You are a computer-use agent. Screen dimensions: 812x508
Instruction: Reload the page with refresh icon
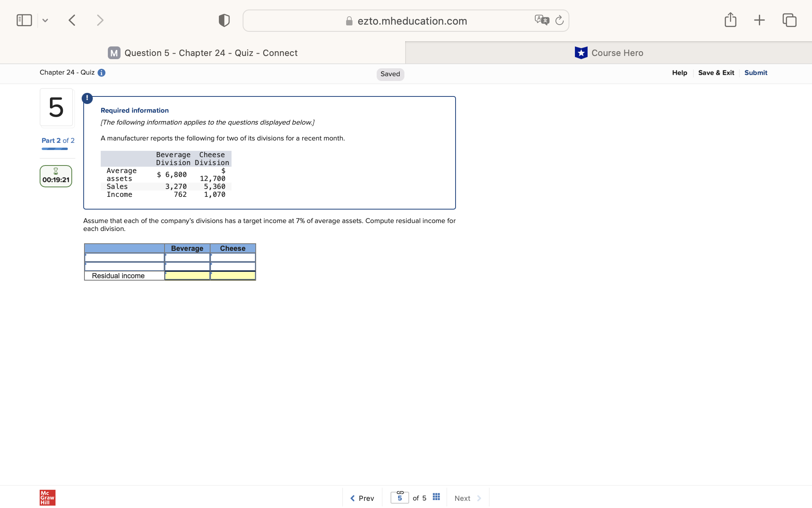[x=559, y=20]
